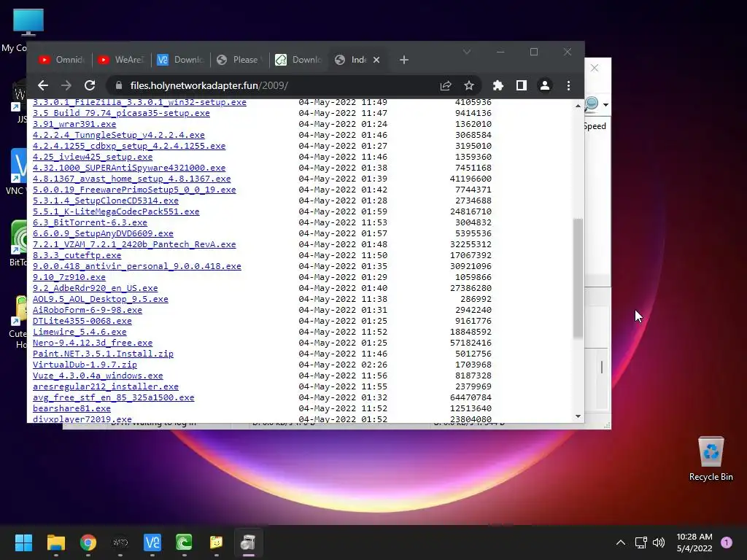The image size is (747, 560).
Task: Switch to the VNC Downlo tab
Action: [x=181, y=60]
